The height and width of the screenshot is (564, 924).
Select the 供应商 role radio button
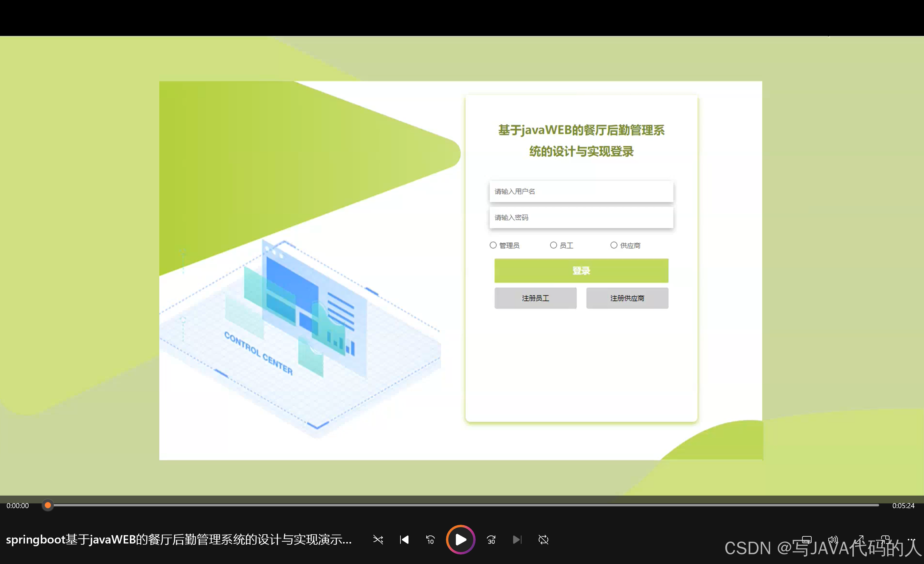point(614,245)
